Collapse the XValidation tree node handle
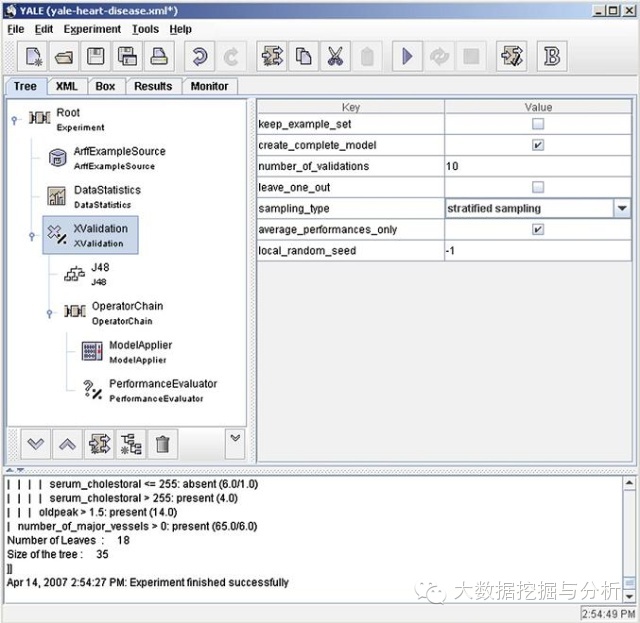 (x=32, y=236)
